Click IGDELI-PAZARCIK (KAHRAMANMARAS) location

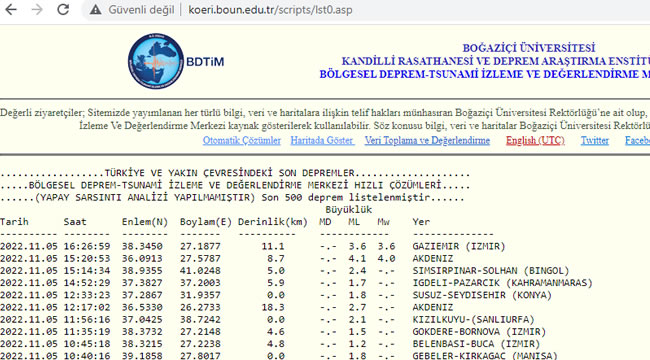point(502,283)
